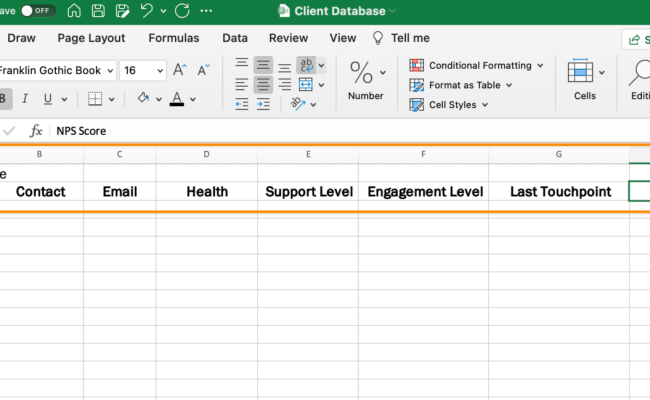The image size is (650, 400).
Task: Toggle Underline formatting
Action: [x=48, y=99]
